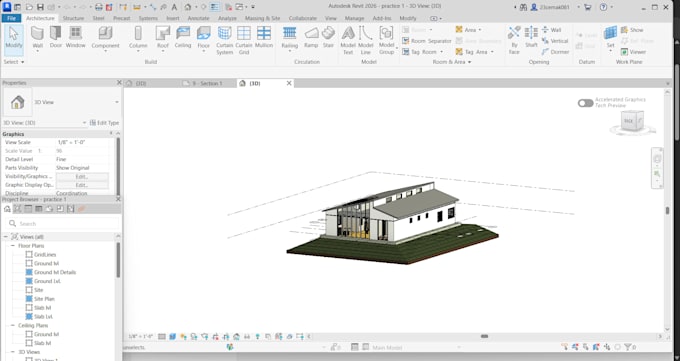Select the Door tool
Image resolution: width=680 pixels, height=361 pixels.
pos(56,37)
